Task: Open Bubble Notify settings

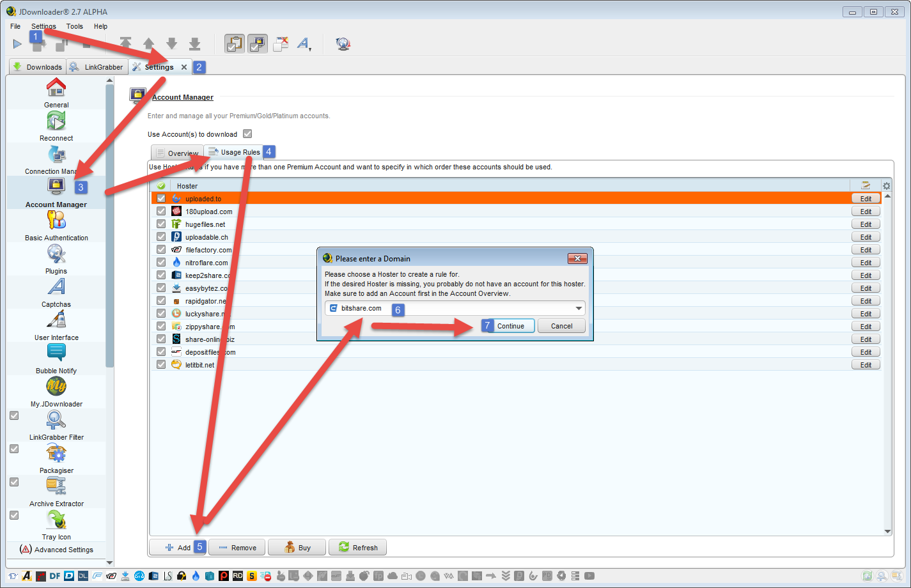Action: [56, 359]
